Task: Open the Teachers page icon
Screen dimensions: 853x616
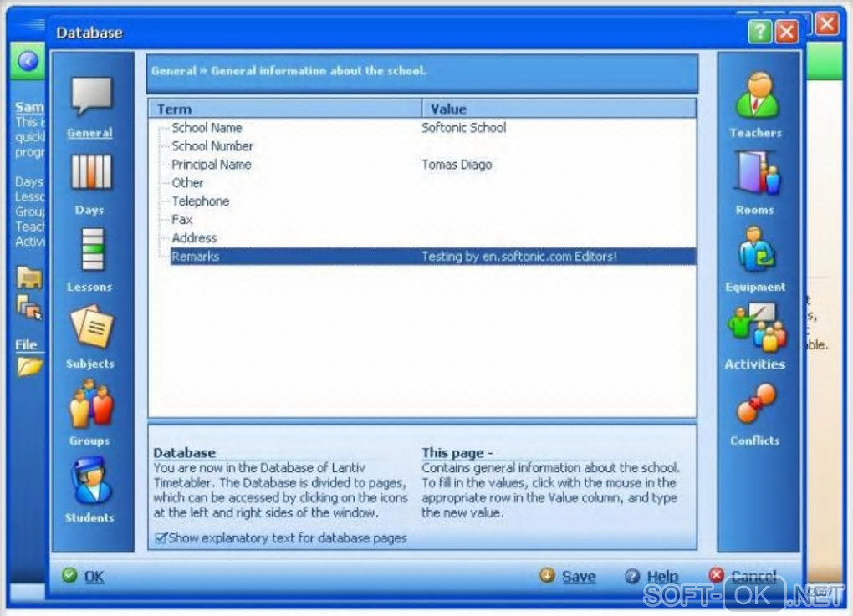Action: click(x=757, y=95)
